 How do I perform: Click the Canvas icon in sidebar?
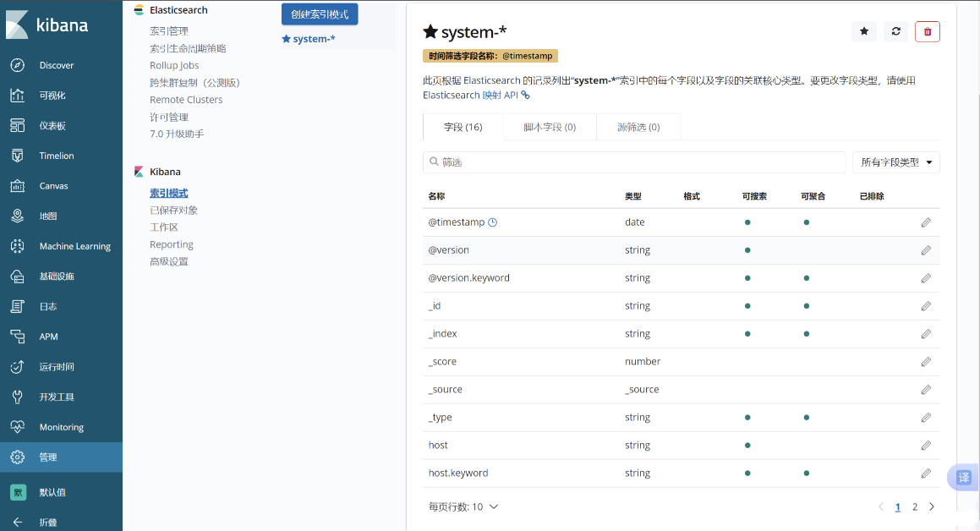[18, 186]
